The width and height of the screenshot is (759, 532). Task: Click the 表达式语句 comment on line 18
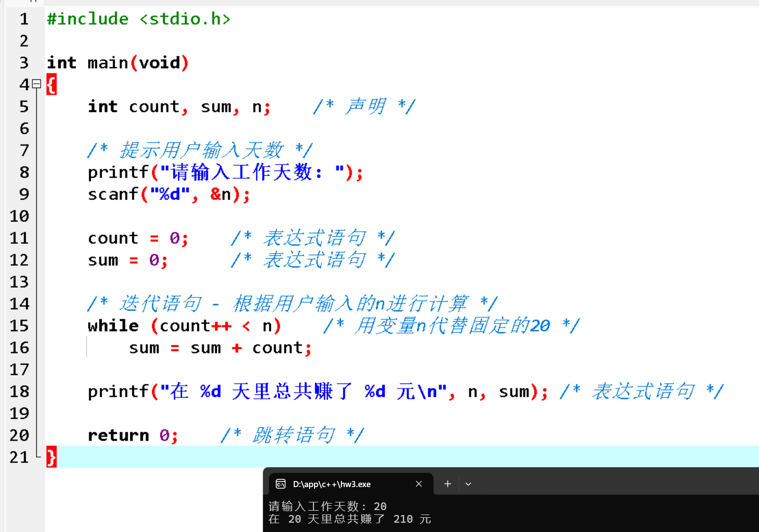(642, 391)
